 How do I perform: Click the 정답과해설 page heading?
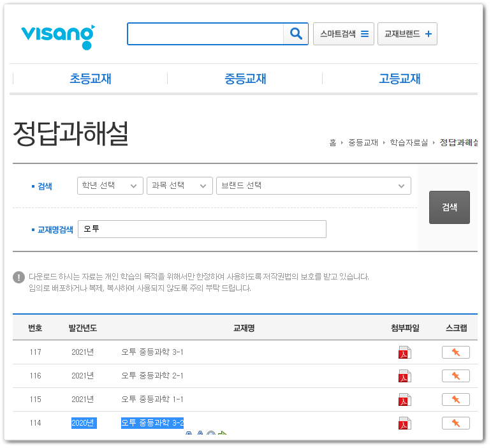pos(71,134)
